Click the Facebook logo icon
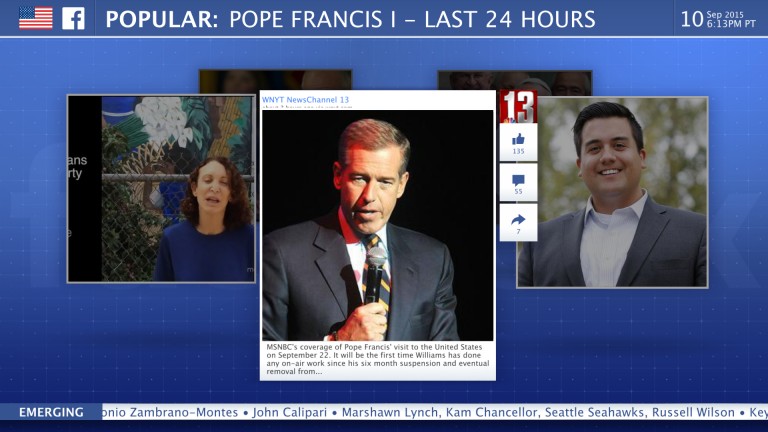Viewport: 768px width, 432px height. (73, 18)
